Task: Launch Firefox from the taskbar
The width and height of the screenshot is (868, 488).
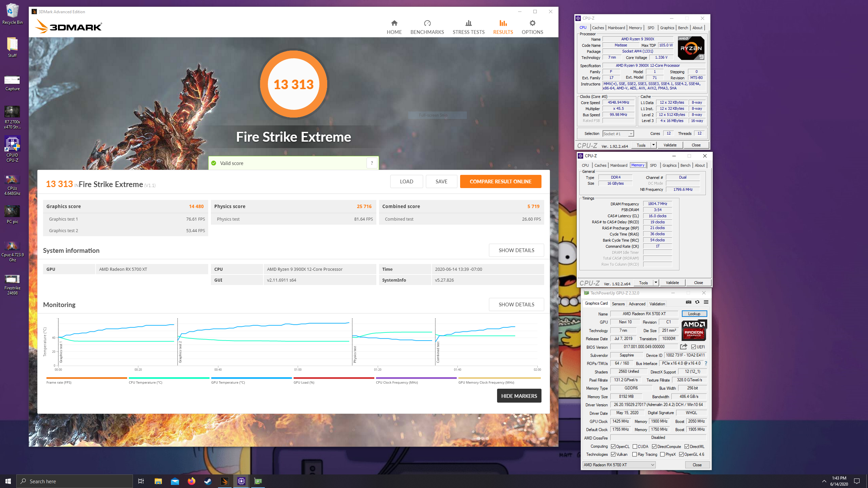Action: [192, 481]
